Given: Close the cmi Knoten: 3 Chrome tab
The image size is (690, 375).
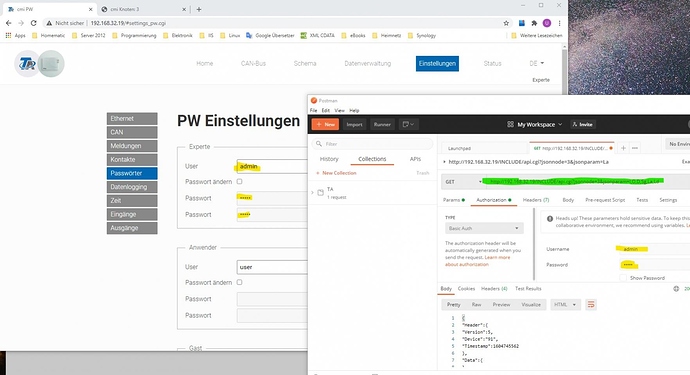Looking at the screenshot, I should tap(184, 9).
